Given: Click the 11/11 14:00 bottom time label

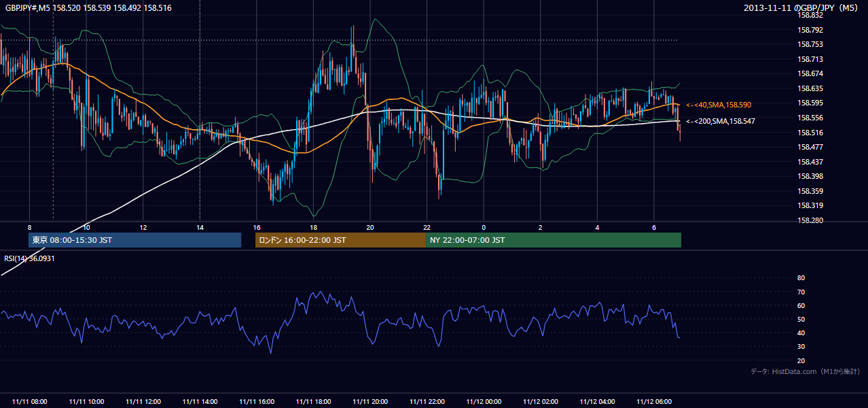Looking at the screenshot, I should pyautogui.click(x=200, y=402).
